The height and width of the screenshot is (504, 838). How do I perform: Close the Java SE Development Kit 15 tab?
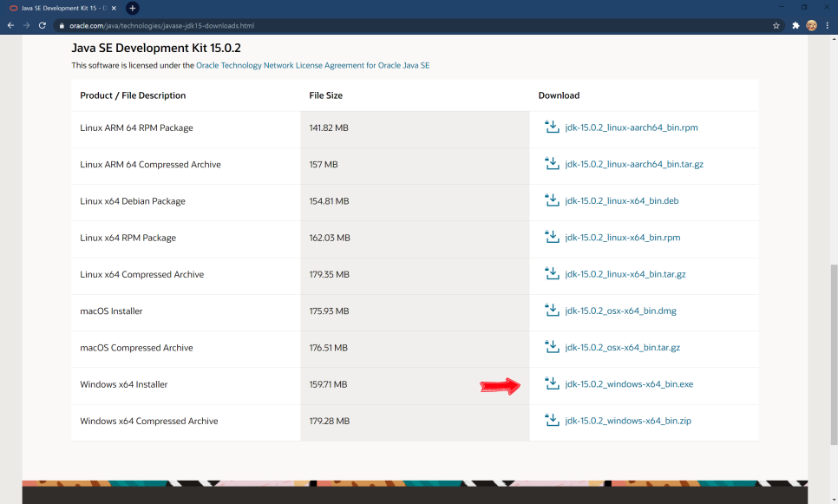[114, 8]
